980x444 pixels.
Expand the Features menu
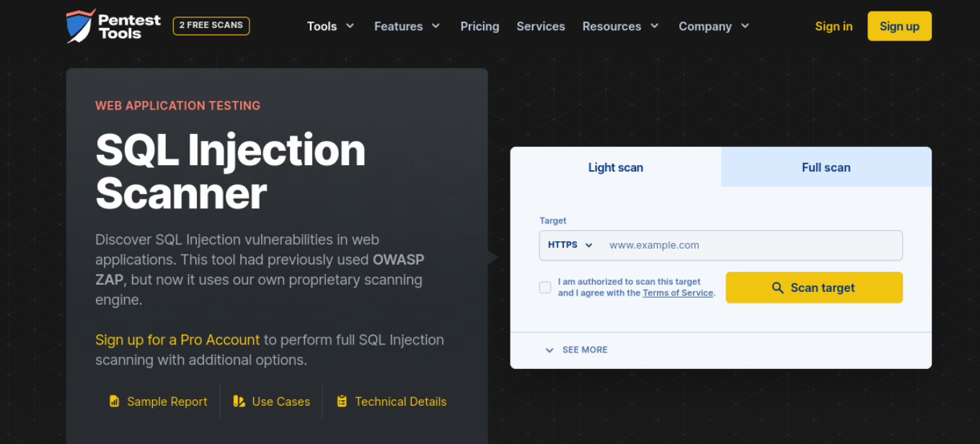pyautogui.click(x=407, y=26)
